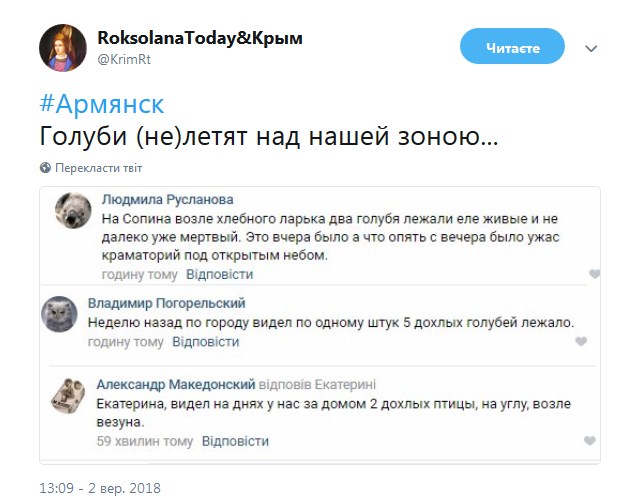Like Владимир Погорельский's comment with heart
638x501 pixels.
(582, 342)
